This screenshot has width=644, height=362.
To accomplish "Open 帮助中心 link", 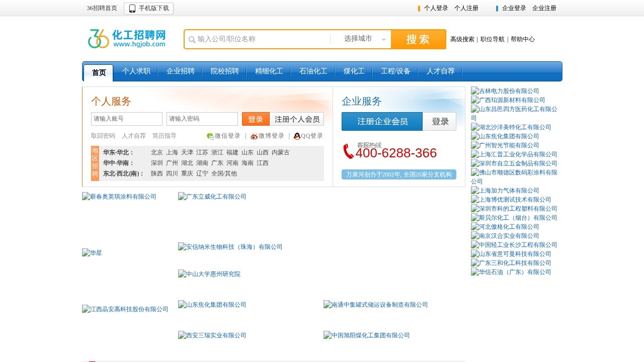I will [x=523, y=39].
